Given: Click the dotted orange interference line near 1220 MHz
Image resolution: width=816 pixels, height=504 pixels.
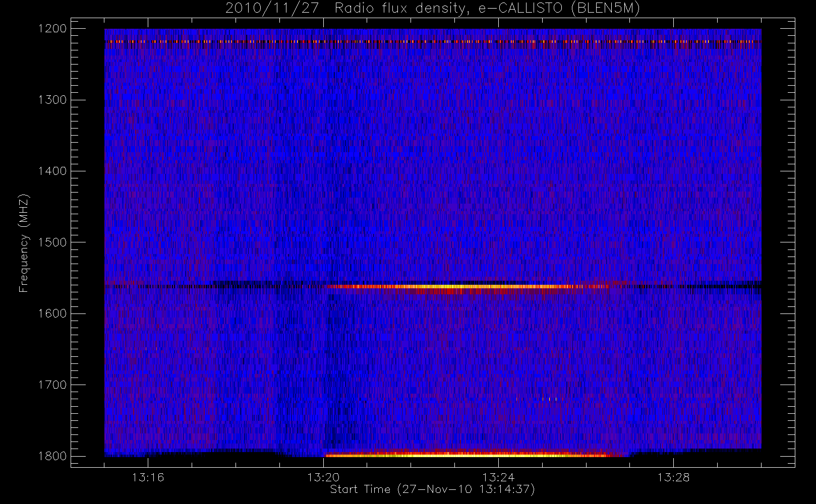Looking at the screenshot, I should (x=433, y=42).
